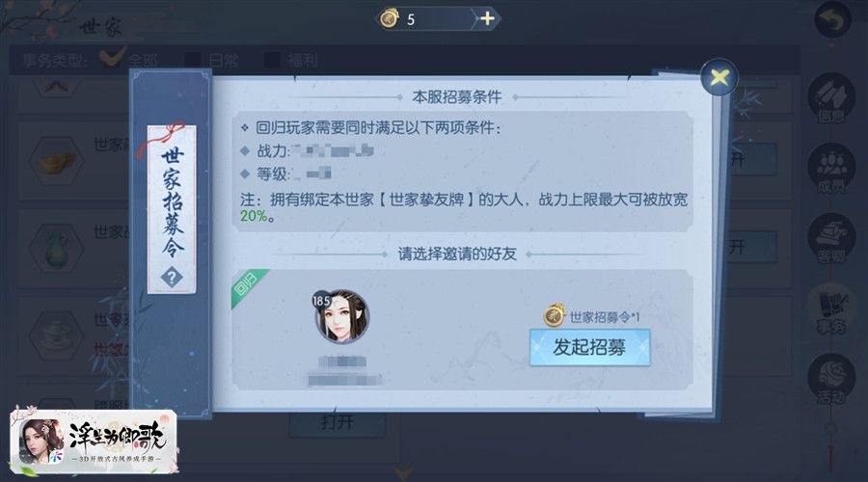This screenshot has width=868, height=482.
Task: Click the gold ingot affair item icon
Action: [x=57, y=162]
